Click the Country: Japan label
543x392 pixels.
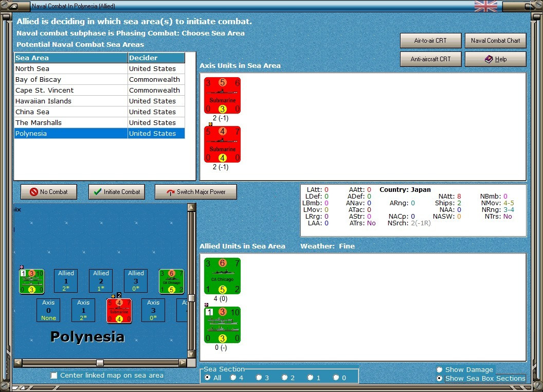(405, 190)
